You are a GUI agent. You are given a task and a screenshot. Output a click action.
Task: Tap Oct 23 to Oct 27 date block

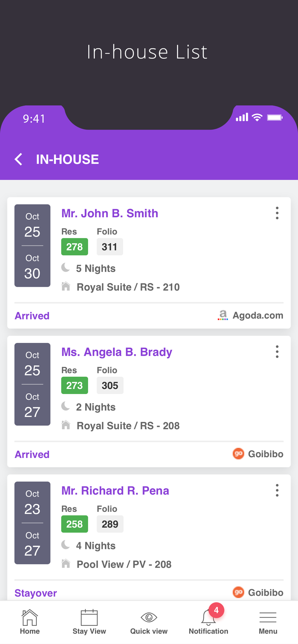[32, 523]
